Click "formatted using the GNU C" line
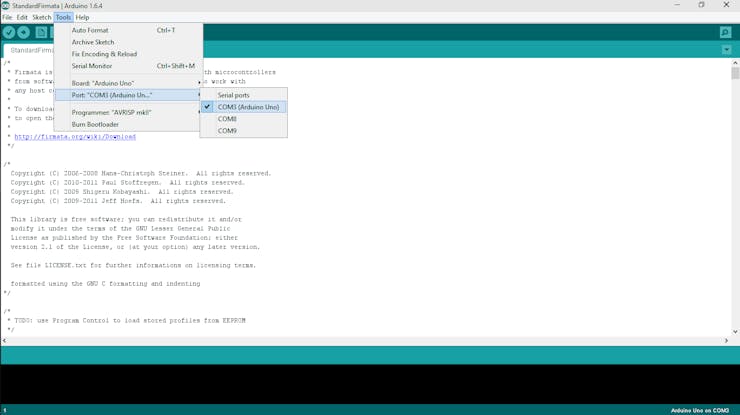 pos(105,284)
